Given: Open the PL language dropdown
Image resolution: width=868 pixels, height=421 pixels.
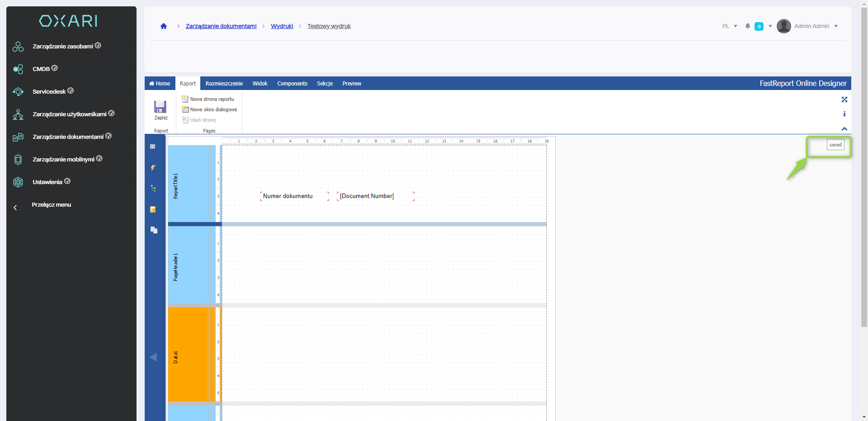Looking at the screenshot, I should (x=730, y=26).
